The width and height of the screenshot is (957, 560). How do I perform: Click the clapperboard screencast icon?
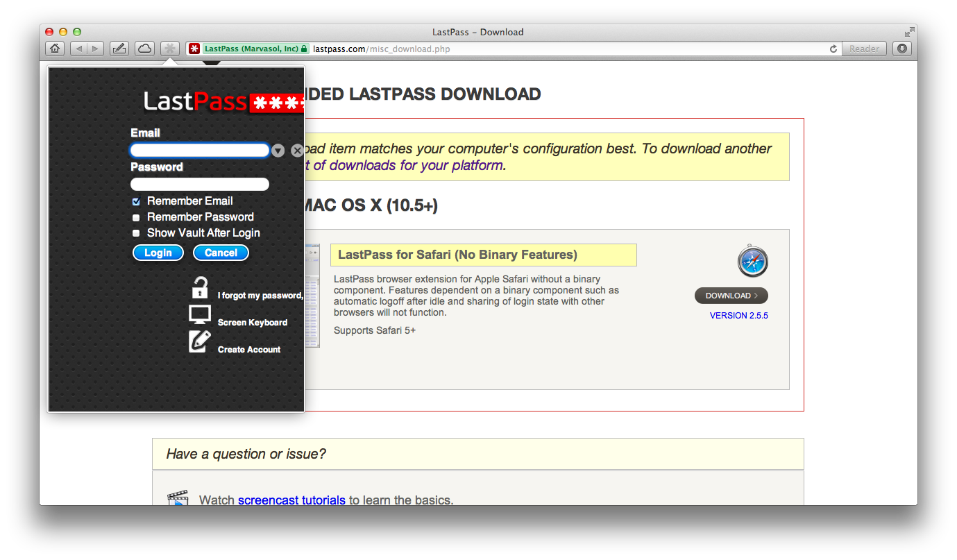point(178,497)
